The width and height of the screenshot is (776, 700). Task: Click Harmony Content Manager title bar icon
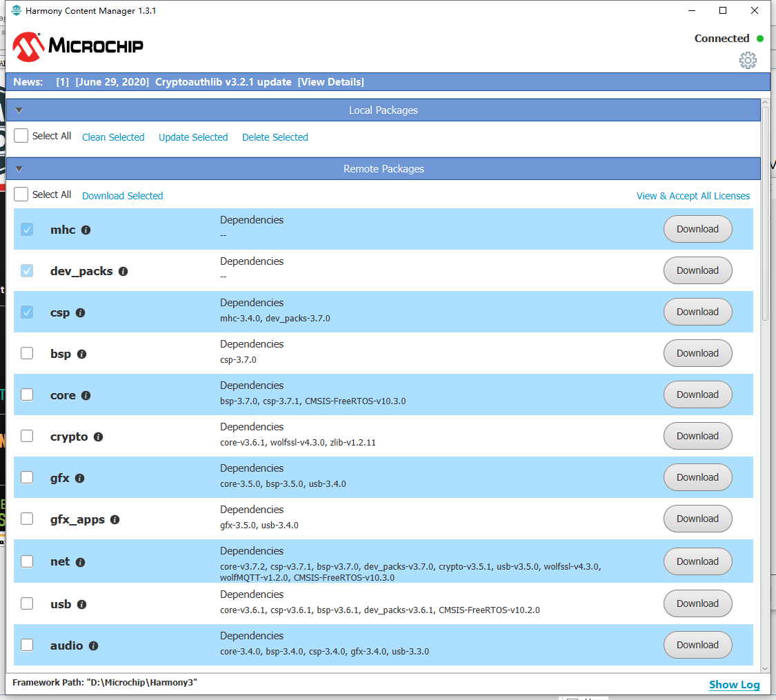(16, 10)
